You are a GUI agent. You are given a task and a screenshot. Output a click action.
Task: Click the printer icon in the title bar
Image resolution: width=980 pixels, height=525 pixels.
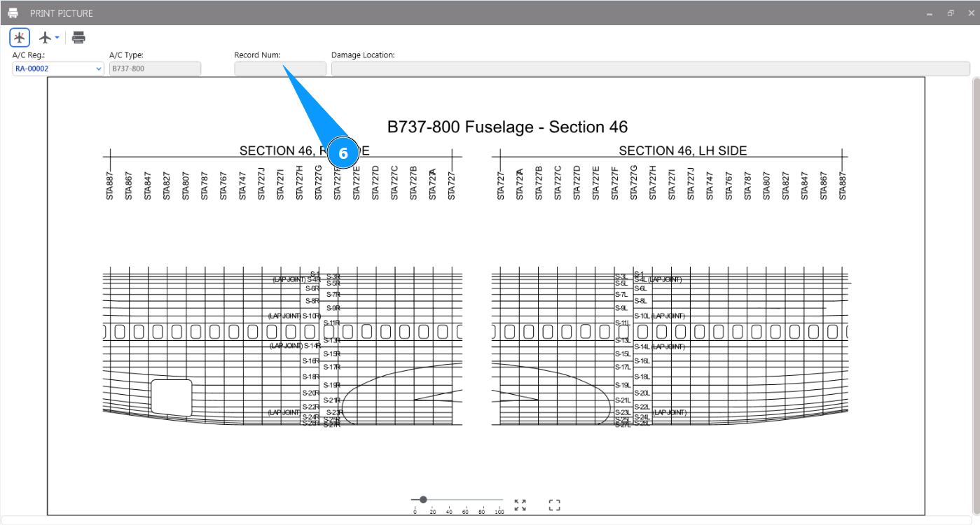(13, 13)
